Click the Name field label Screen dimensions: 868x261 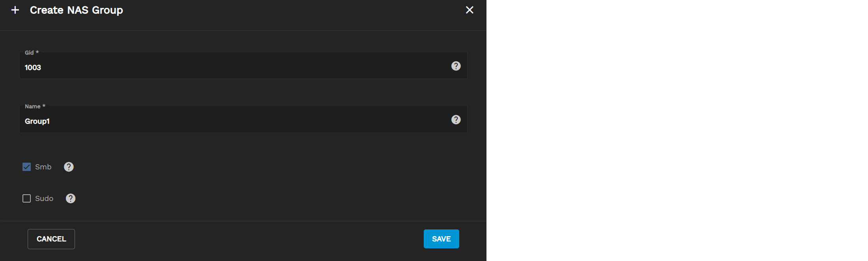(x=32, y=106)
